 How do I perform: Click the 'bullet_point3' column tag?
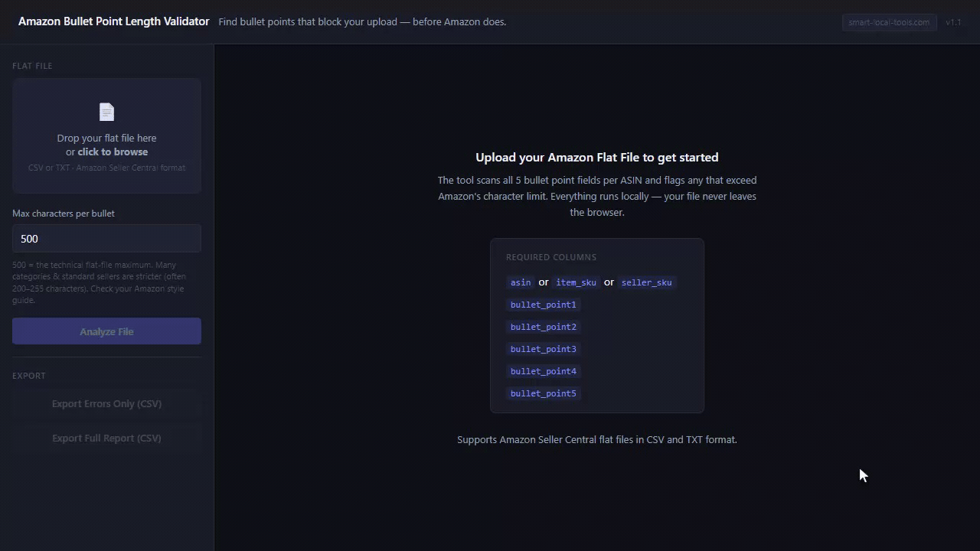543,349
